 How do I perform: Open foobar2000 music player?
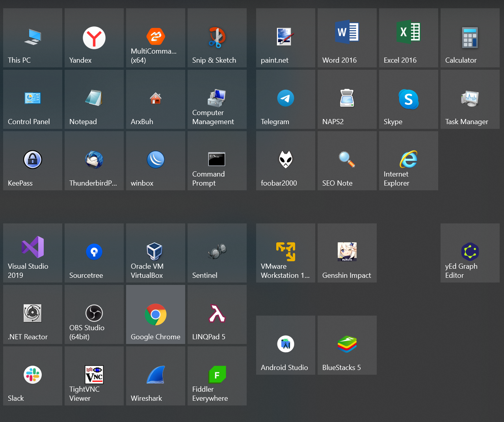285,161
